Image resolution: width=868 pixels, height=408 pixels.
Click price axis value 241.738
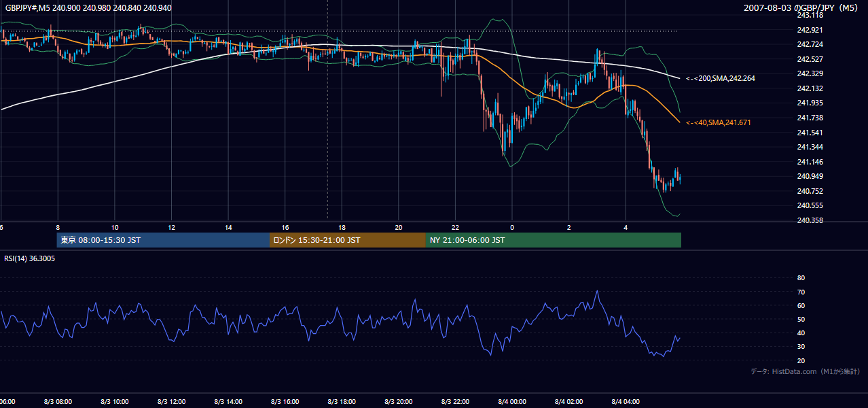click(x=810, y=118)
